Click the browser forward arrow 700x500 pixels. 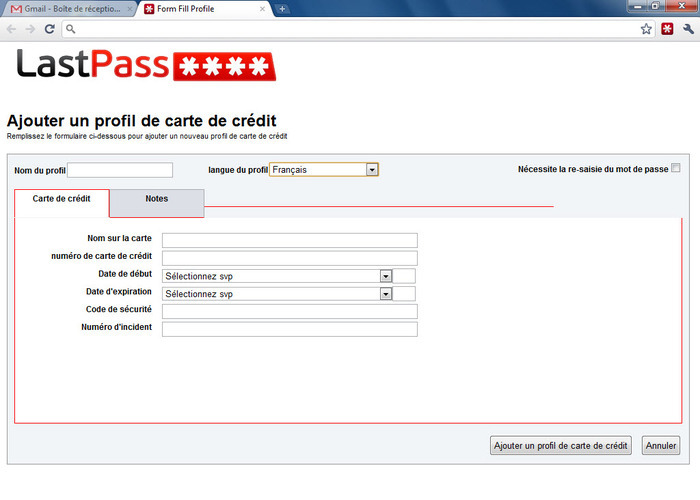pos(30,29)
